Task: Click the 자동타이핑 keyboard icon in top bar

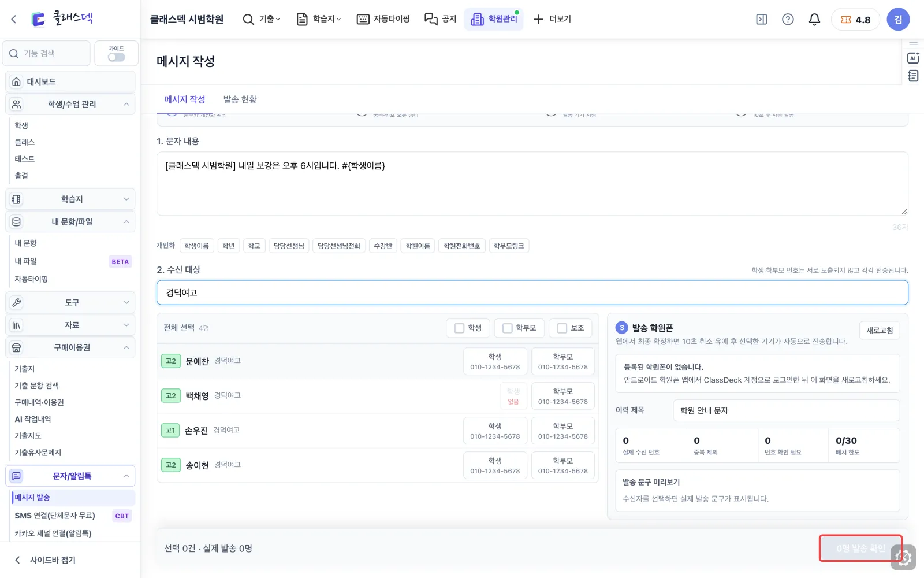Action: (363, 19)
